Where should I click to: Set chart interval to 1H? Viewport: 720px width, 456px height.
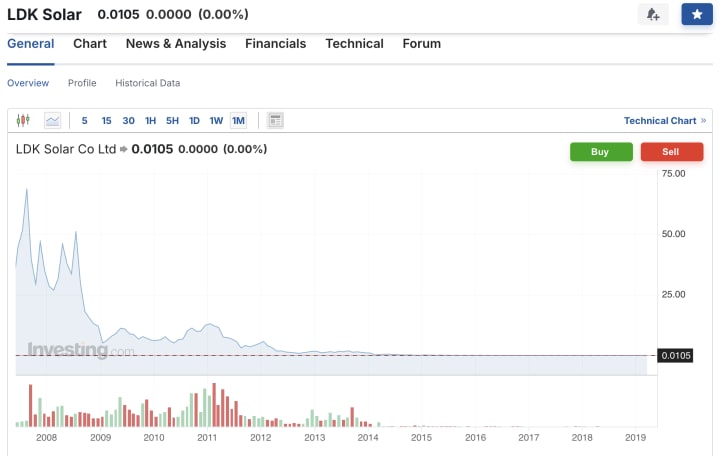pyautogui.click(x=151, y=121)
